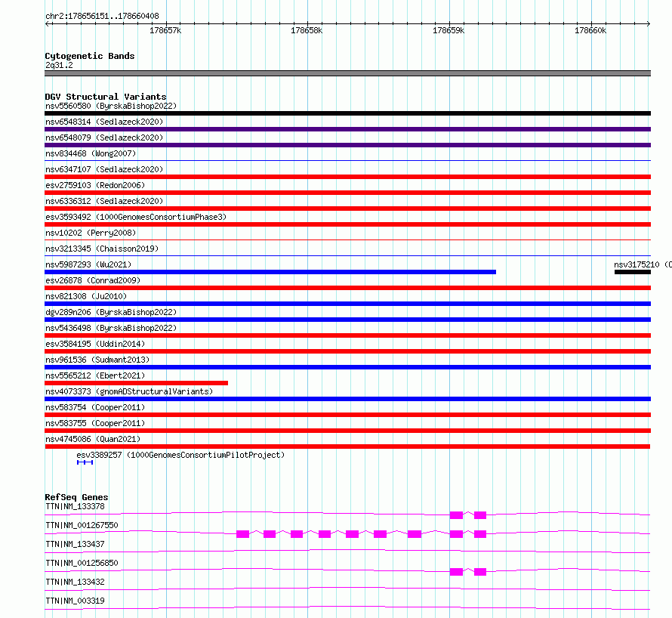Open esv3593492 (1000GenomesConsortiumPhase3) entry
This screenshot has height=618, width=672.
coord(136,217)
